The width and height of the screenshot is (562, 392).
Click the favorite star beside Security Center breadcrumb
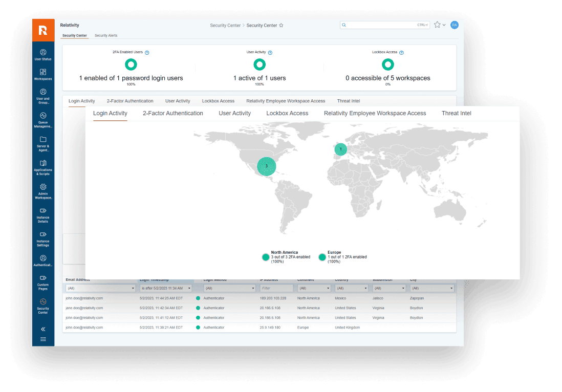click(x=282, y=26)
